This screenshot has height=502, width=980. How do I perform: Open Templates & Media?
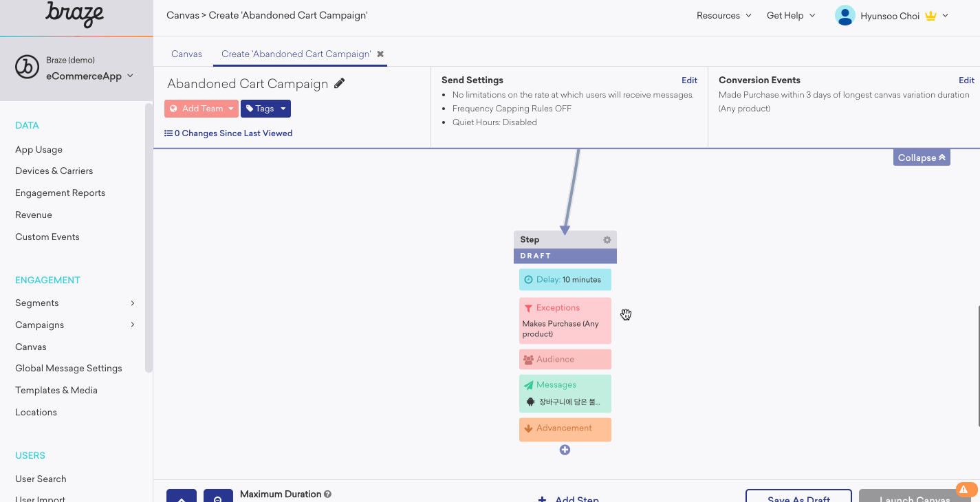pos(56,391)
